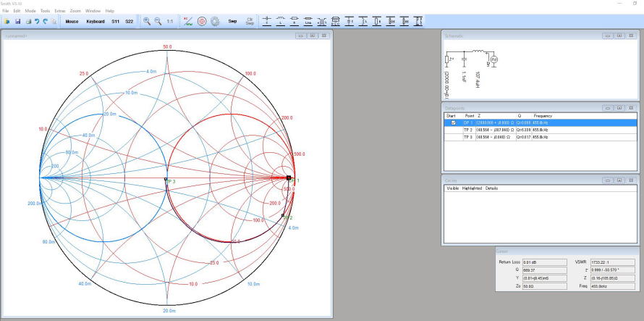644x321 pixels.
Task: Click the TP 3 marker at chart center
Action: 166,179
